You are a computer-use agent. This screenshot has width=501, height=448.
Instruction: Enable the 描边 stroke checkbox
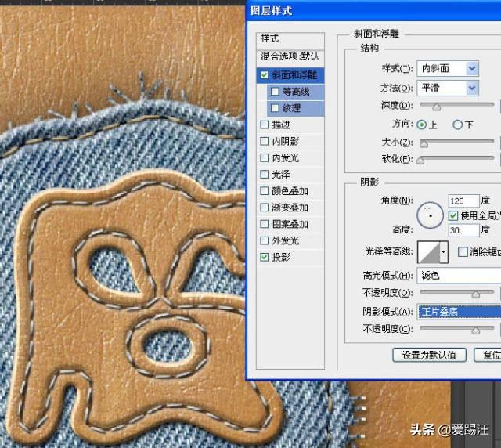coord(265,125)
